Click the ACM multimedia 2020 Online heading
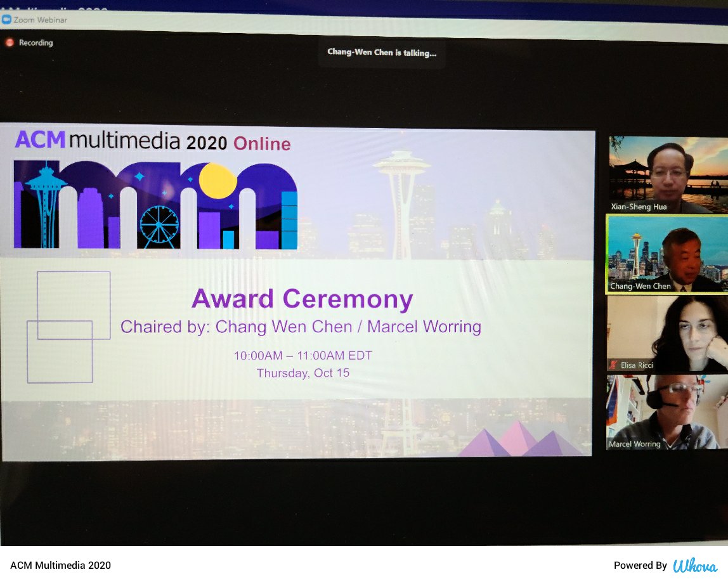728x584 pixels. click(x=153, y=141)
